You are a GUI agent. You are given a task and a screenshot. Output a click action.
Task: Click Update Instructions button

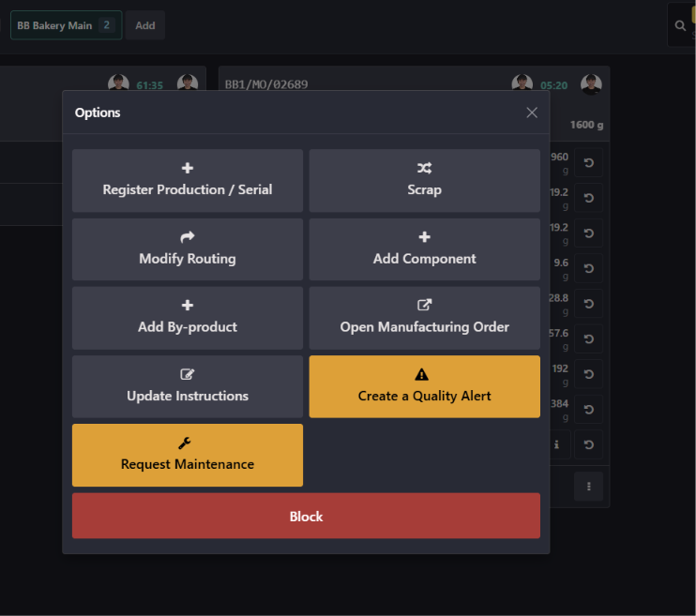(188, 386)
